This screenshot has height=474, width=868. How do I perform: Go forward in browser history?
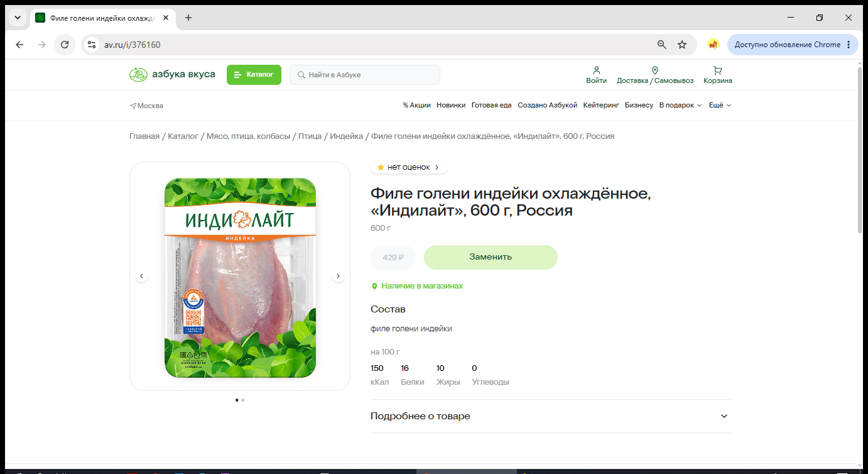pos(42,45)
